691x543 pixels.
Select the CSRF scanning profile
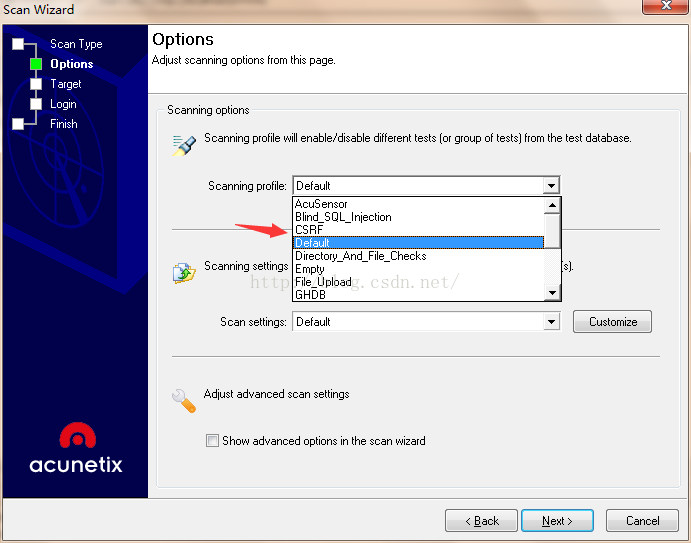coord(419,230)
